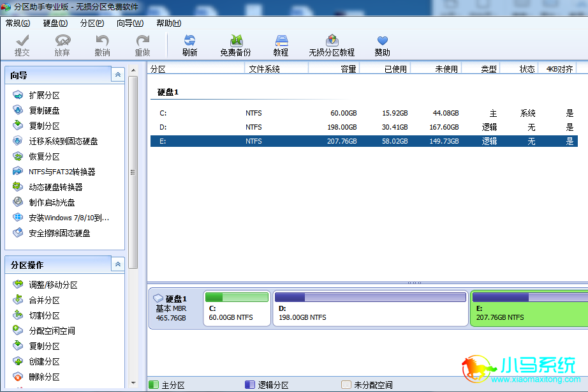
Task: Click sidebar scrollbar up arrow
Action: [x=133, y=70]
